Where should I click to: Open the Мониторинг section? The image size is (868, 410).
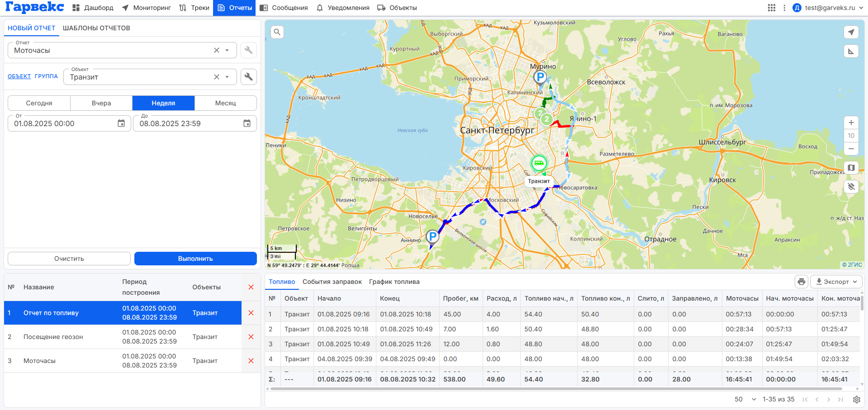tap(146, 8)
